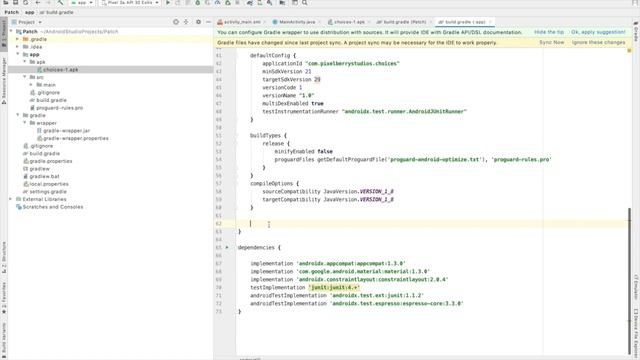Image resolution: width=640 pixels, height=360 pixels.
Task: Select Scratches and Consoles node
Action: pyautogui.click(x=53, y=207)
